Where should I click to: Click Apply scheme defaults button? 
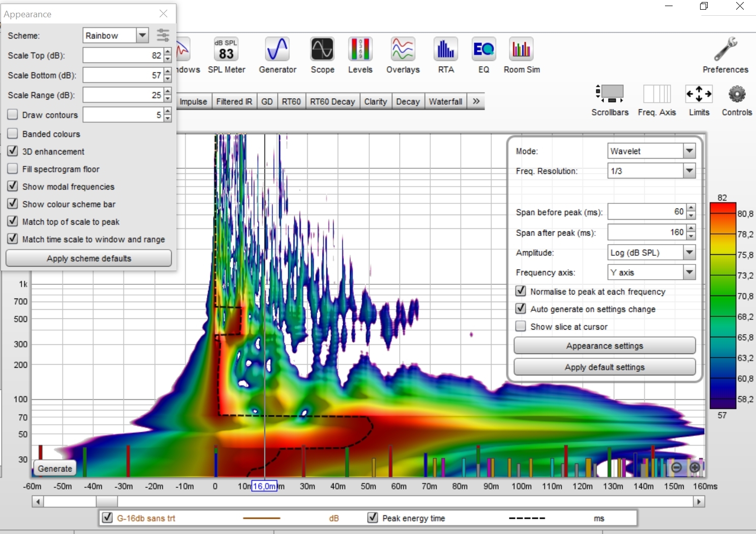[x=88, y=258]
